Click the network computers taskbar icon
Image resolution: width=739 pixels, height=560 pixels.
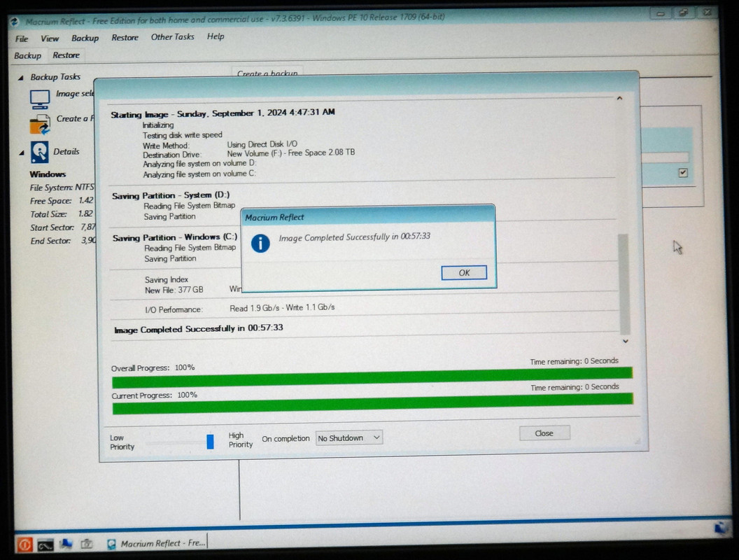pyautogui.click(x=66, y=545)
